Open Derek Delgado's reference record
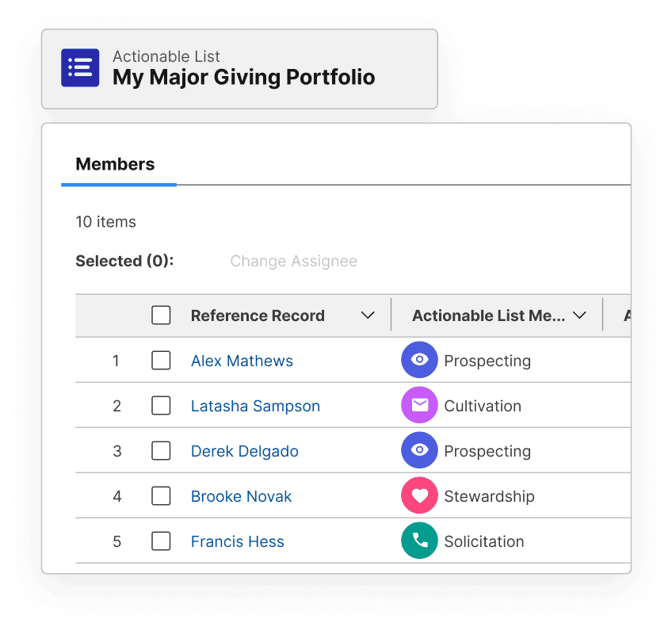 [244, 451]
